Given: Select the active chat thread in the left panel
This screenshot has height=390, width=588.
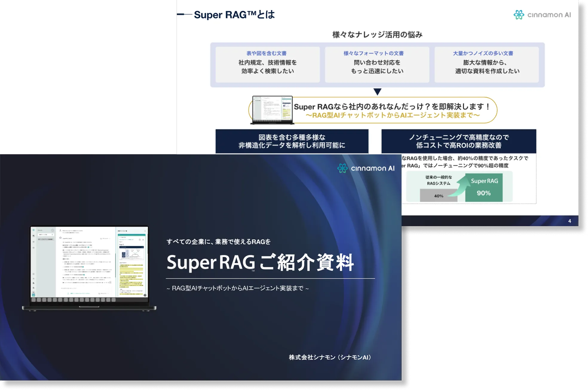Looking at the screenshot, I should coord(45,239).
